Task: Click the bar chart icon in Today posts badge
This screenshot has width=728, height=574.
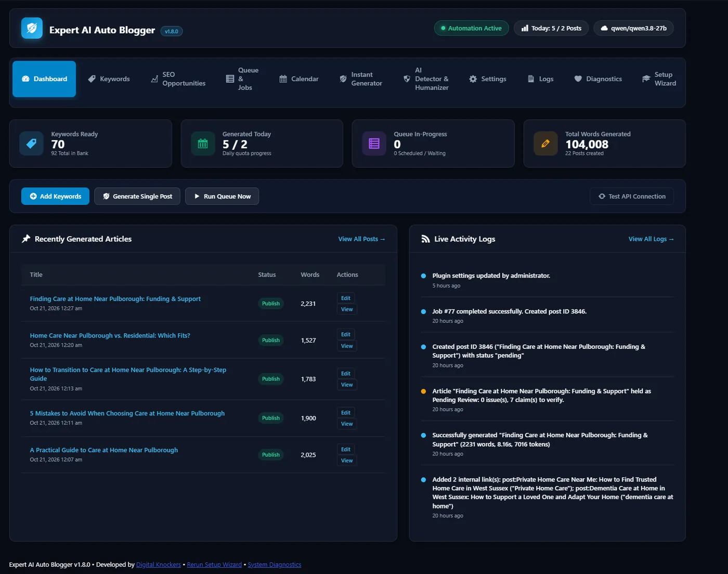Action: (x=525, y=28)
